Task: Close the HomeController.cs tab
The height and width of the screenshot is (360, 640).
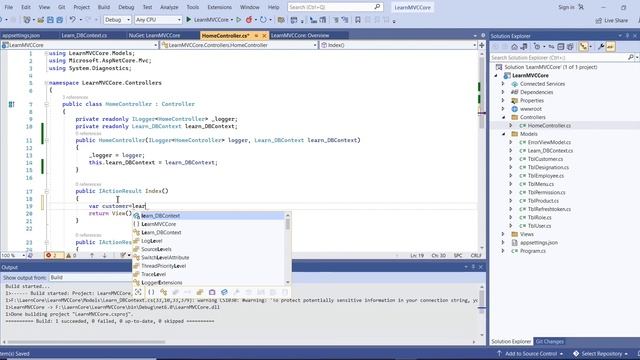Action: pos(264,36)
